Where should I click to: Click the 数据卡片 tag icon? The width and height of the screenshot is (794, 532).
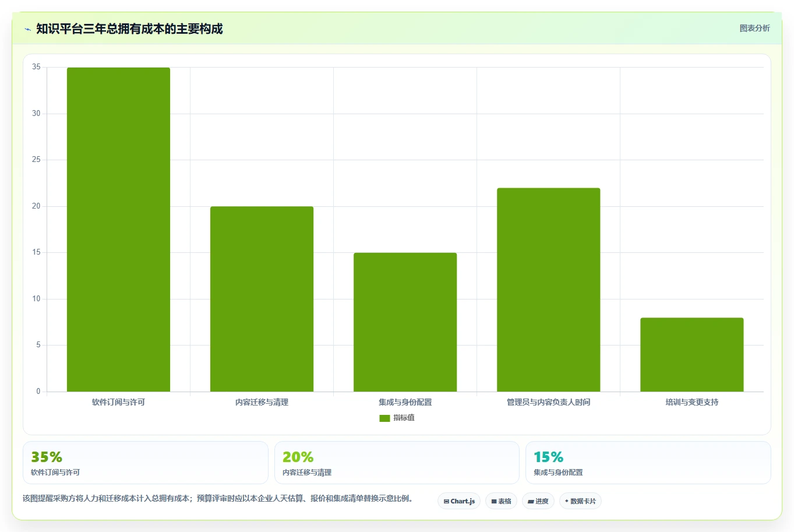[x=567, y=501]
